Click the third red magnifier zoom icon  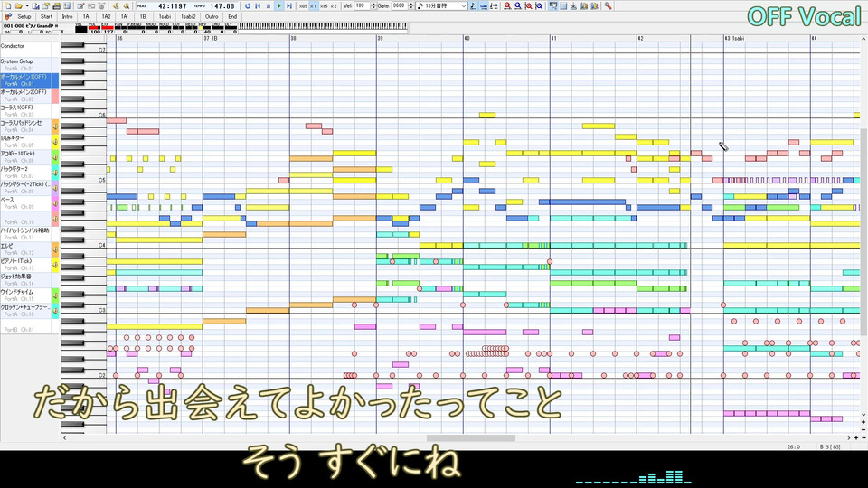(528, 6)
